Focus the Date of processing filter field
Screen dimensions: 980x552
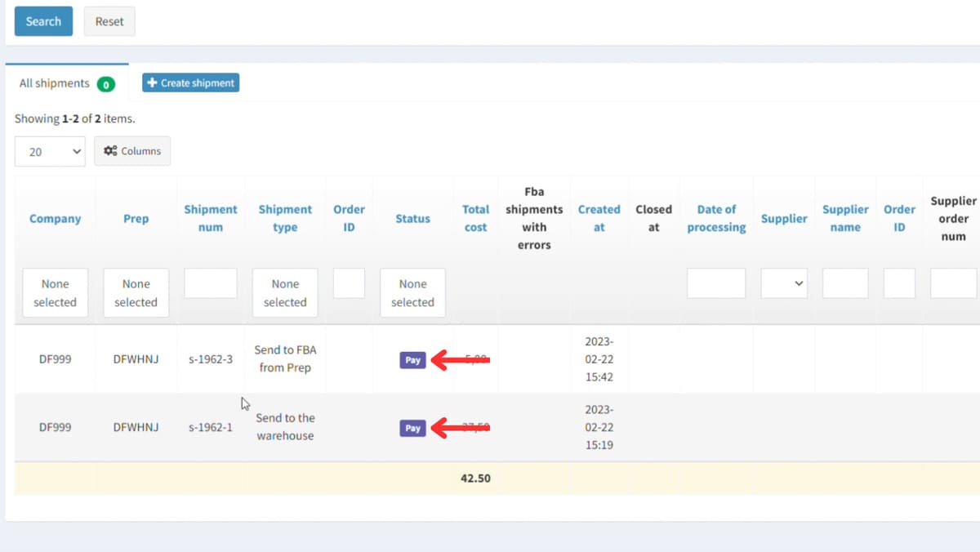(x=716, y=283)
